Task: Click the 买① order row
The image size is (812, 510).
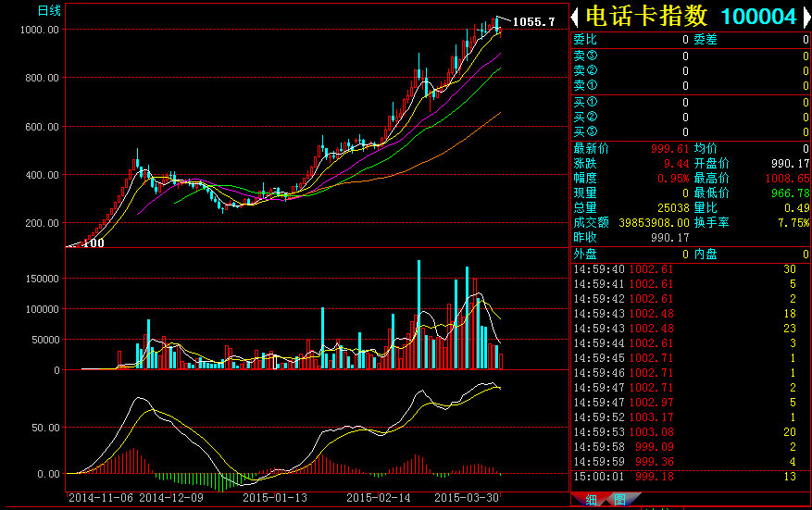Action: [x=691, y=103]
